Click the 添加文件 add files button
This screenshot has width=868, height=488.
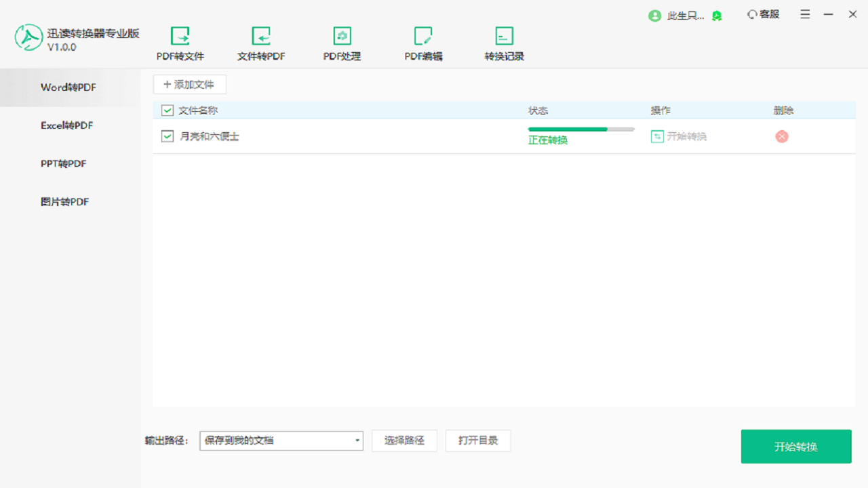[x=189, y=84]
